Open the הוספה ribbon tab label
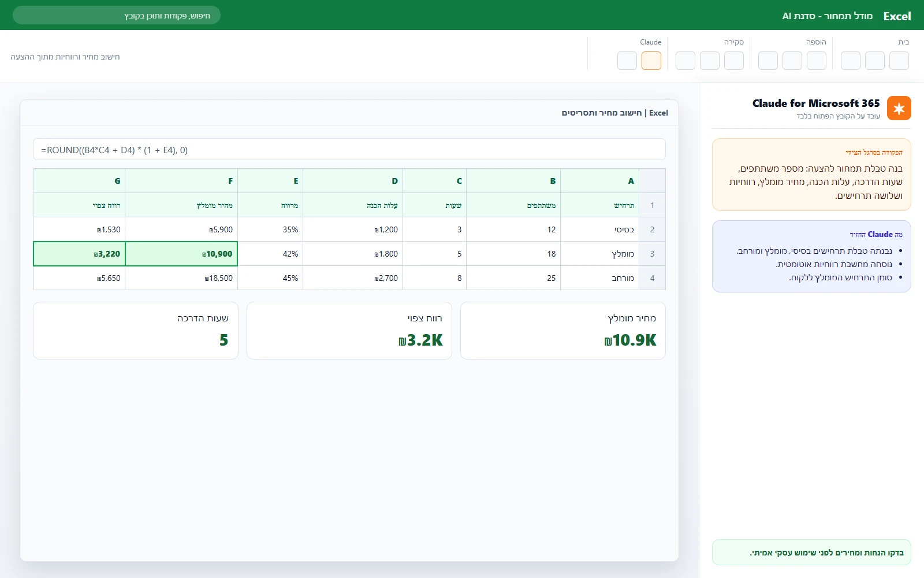Screen dimensions: 924x578 click(x=816, y=42)
